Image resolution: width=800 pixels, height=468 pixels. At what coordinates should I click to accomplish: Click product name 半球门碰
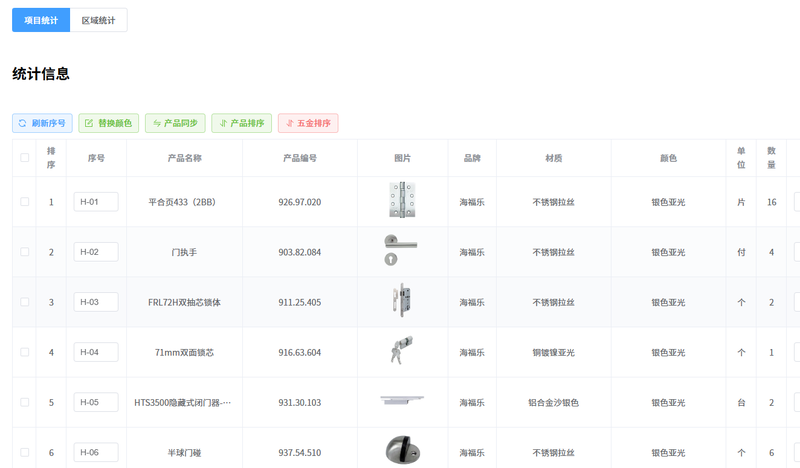coord(184,453)
